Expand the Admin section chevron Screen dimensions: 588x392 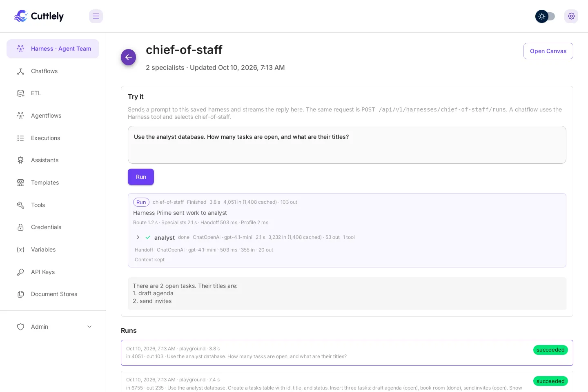coord(89,327)
